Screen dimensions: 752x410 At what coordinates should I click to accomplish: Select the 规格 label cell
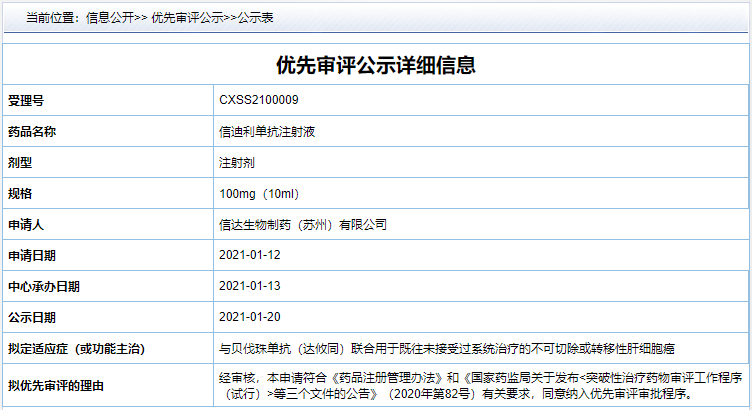click(108, 193)
